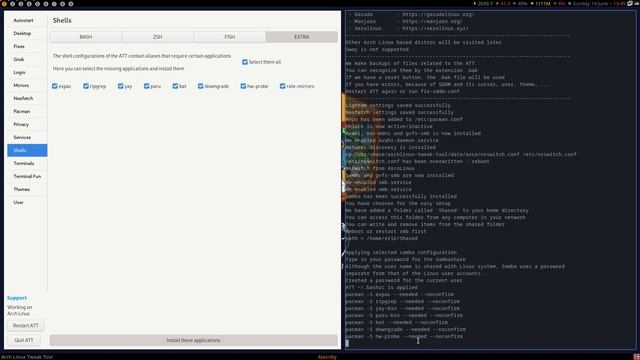Open the Pacman section in sidebar

point(27,111)
